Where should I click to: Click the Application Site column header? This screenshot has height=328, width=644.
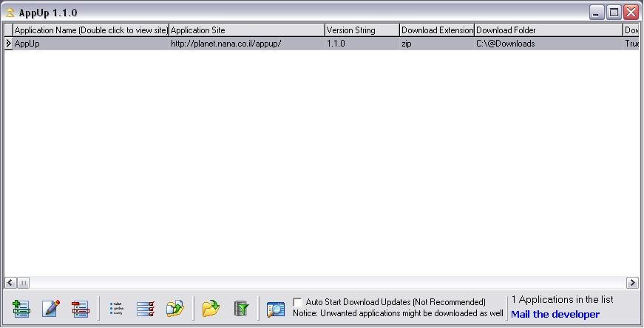(x=247, y=30)
